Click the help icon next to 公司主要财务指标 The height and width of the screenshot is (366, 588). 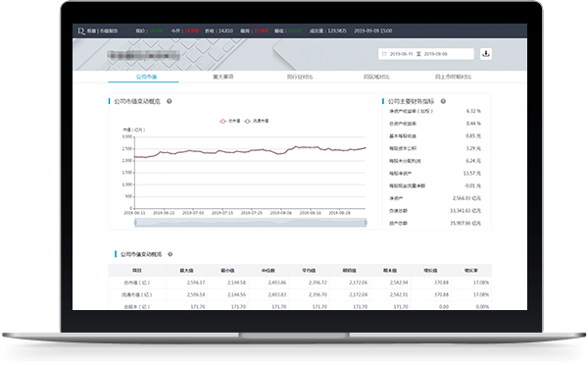(x=443, y=101)
